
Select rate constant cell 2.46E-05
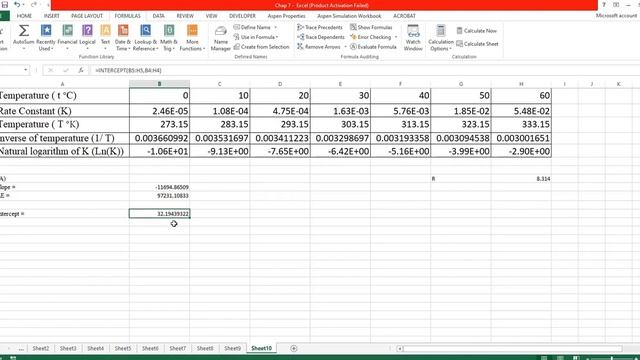click(x=159, y=111)
